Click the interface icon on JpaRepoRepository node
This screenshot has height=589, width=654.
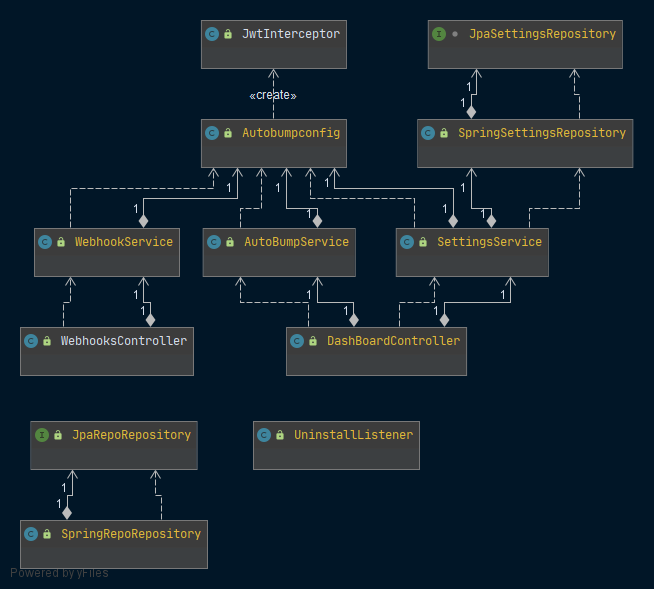42,435
